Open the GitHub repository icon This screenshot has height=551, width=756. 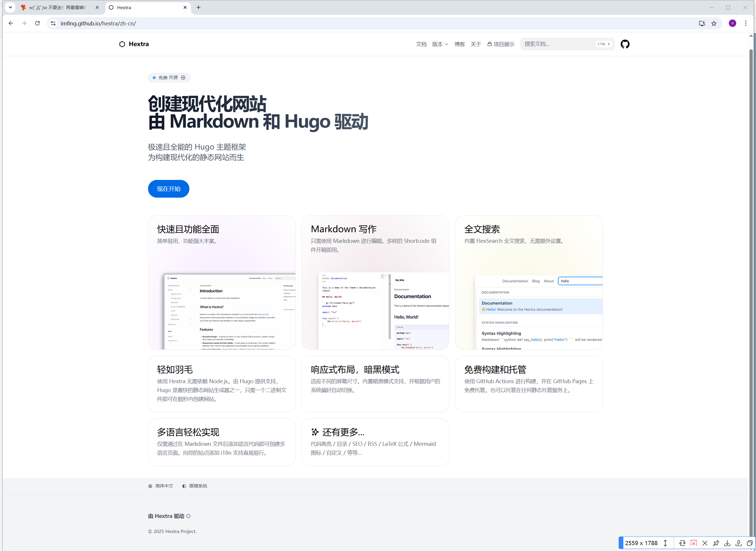(625, 44)
